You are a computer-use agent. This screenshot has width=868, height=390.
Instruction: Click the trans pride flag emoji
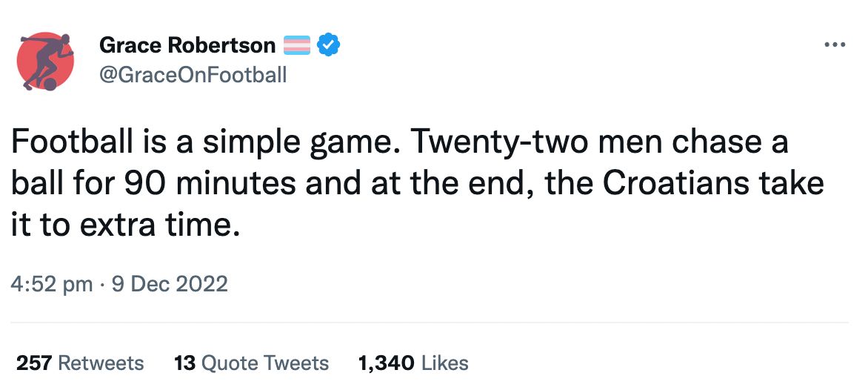point(297,46)
